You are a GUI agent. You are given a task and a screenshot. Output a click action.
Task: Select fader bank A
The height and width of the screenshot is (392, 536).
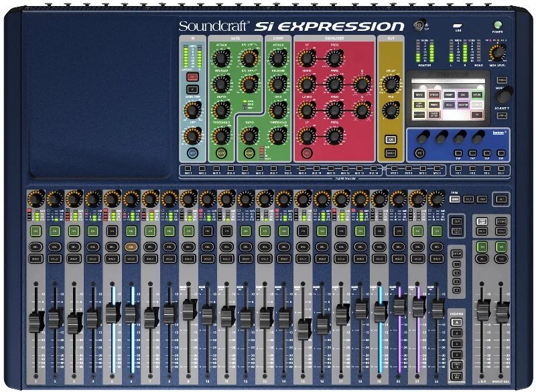coord(456,322)
